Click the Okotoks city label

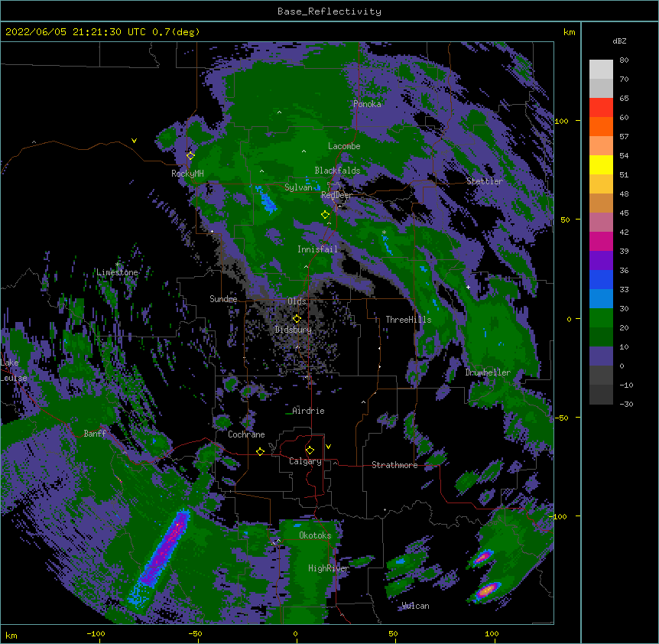pos(315,535)
